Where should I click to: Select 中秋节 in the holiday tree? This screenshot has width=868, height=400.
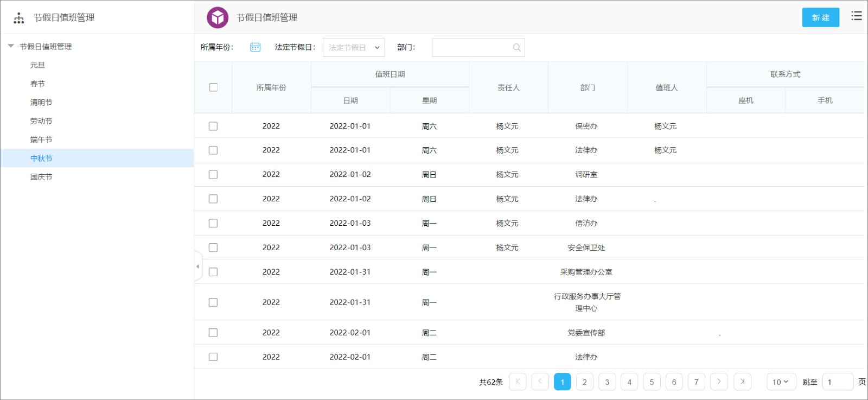coord(41,158)
